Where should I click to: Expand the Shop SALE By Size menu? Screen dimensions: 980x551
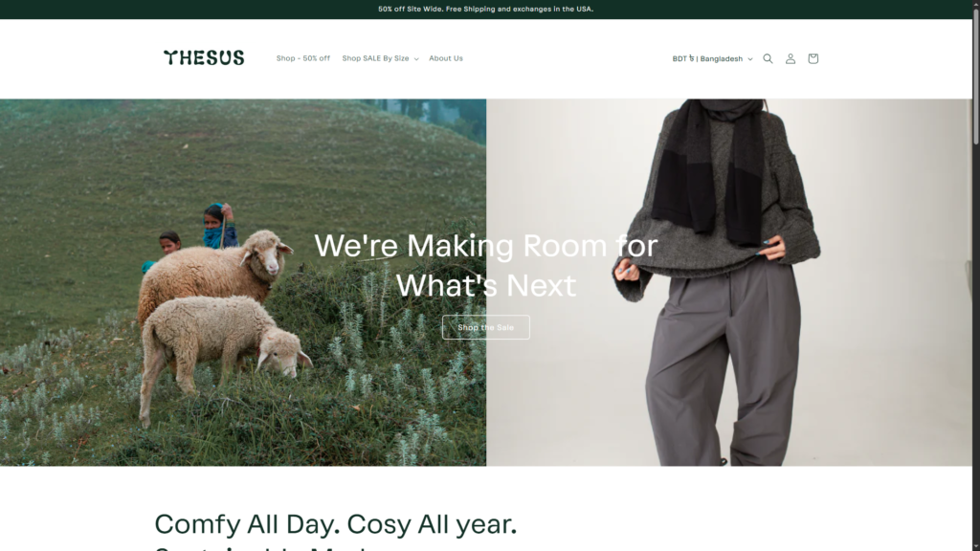click(380, 58)
